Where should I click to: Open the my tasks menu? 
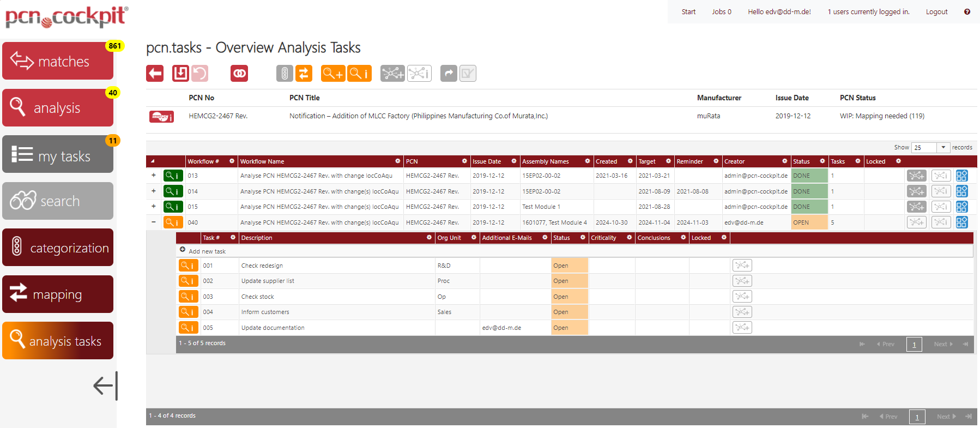(x=58, y=155)
